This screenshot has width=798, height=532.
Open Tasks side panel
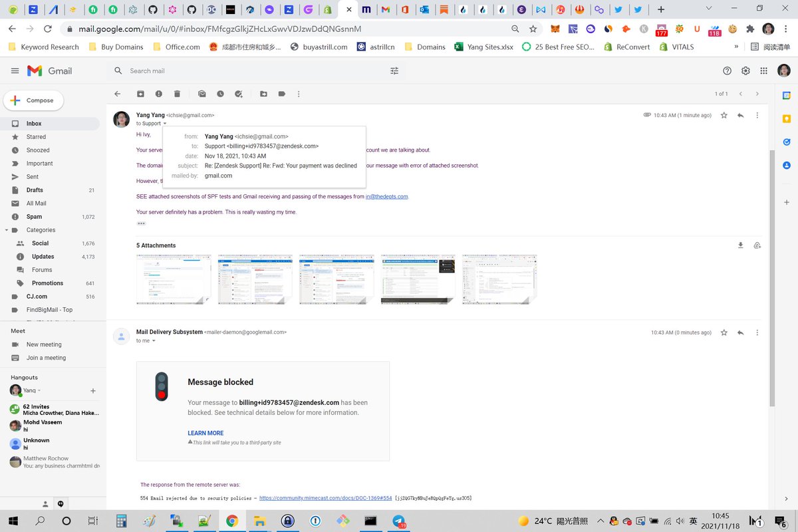(x=787, y=142)
